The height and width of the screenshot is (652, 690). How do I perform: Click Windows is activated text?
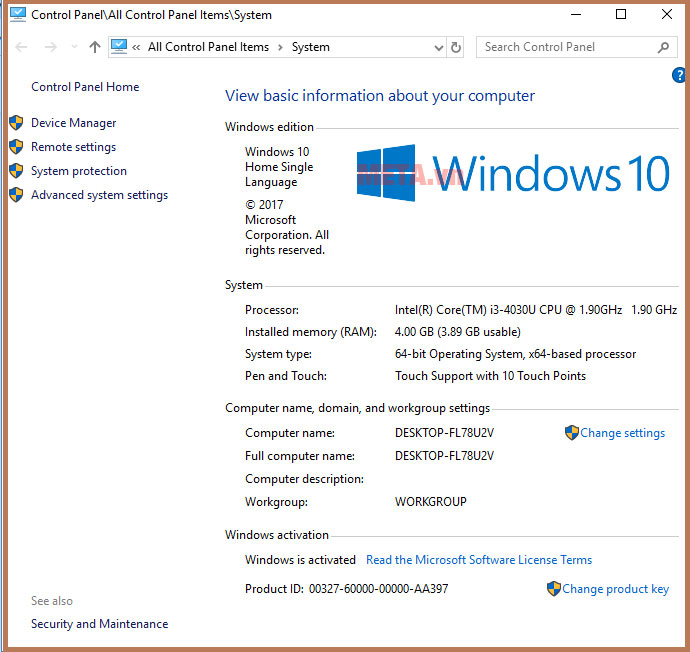pos(300,560)
